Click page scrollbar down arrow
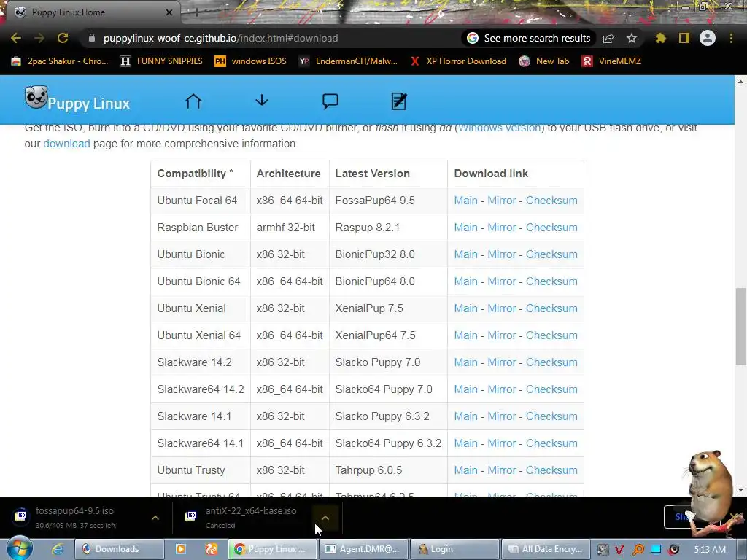 741,490
